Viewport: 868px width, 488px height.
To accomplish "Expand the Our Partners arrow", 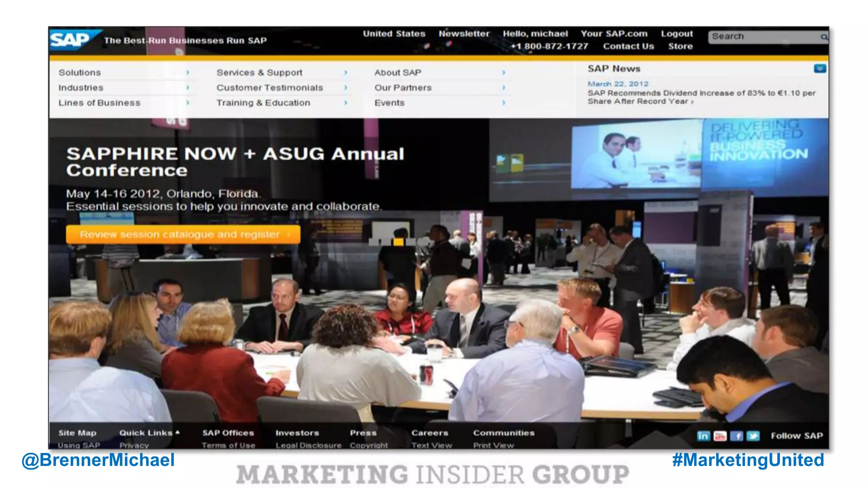I will click(x=504, y=88).
